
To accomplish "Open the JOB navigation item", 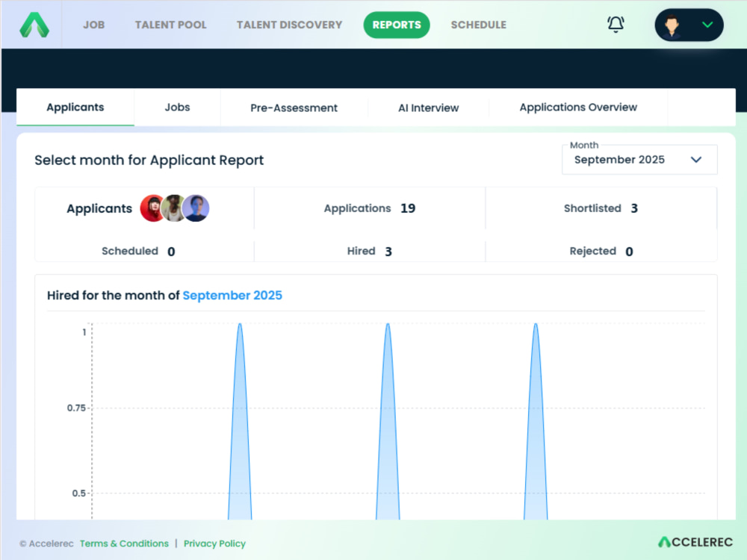I will pyautogui.click(x=94, y=25).
